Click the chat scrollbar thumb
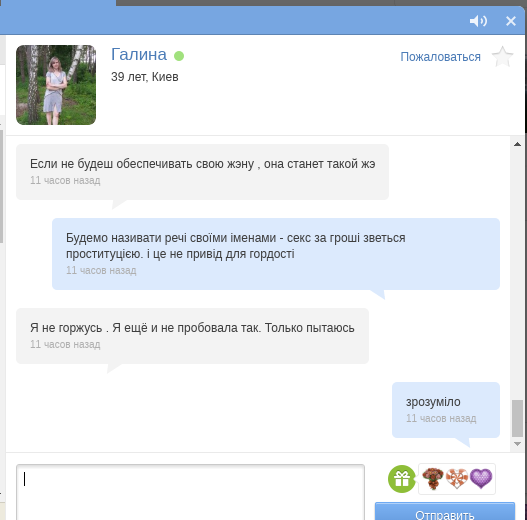The width and height of the screenshot is (527, 520). 517,418
